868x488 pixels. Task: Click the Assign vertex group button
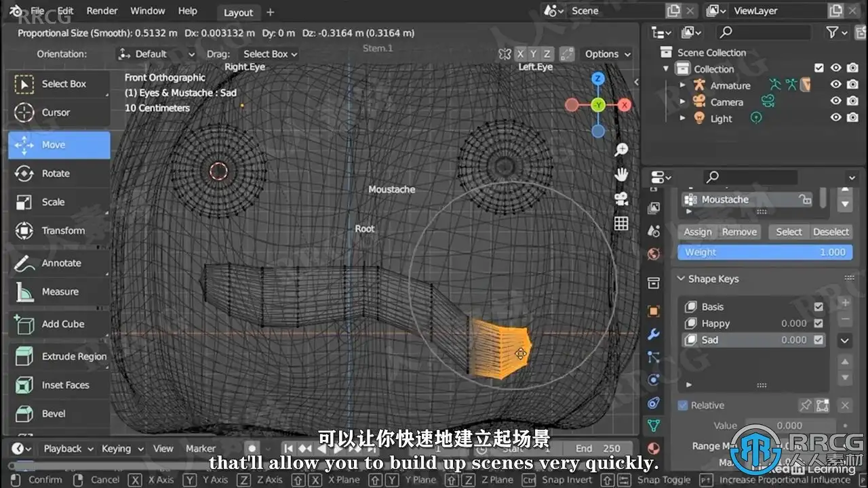tap(698, 232)
